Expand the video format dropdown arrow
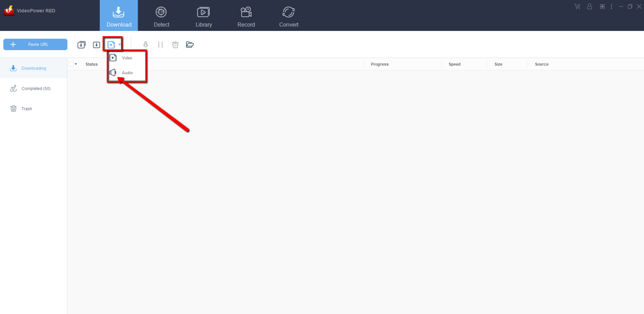The width and height of the screenshot is (644, 314). [x=120, y=45]
